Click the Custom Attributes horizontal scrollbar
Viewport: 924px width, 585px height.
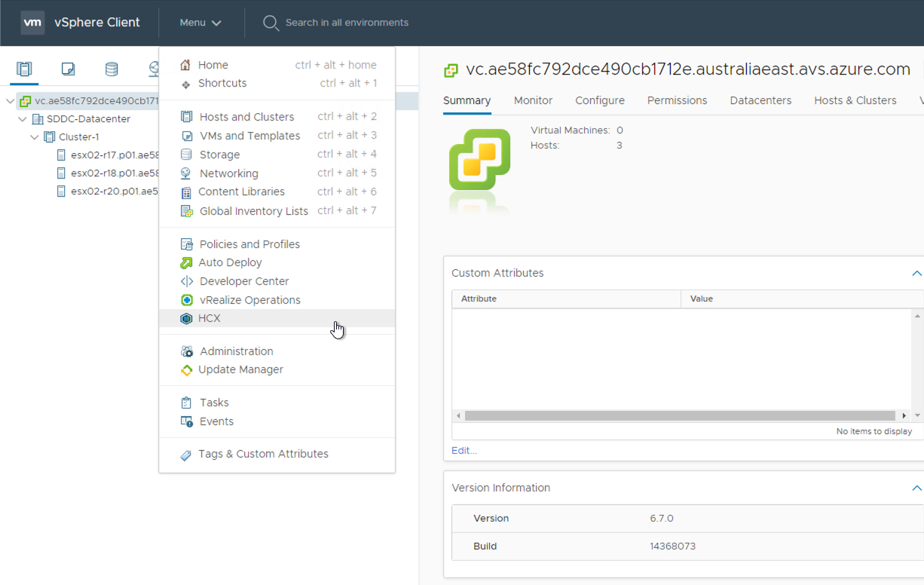click(680, 415)
